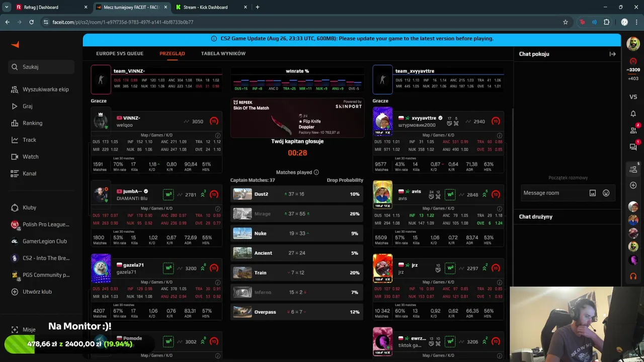Open jumbA-- player profile
This screenshot has height=362, width=644.
(133, 192)
